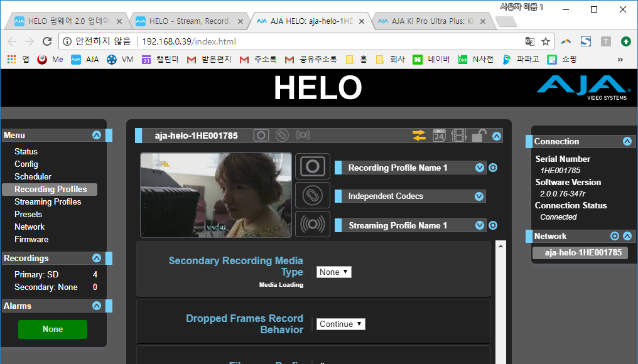
Task: Open the scheduler calendar icon
Action: coord(439,136)
